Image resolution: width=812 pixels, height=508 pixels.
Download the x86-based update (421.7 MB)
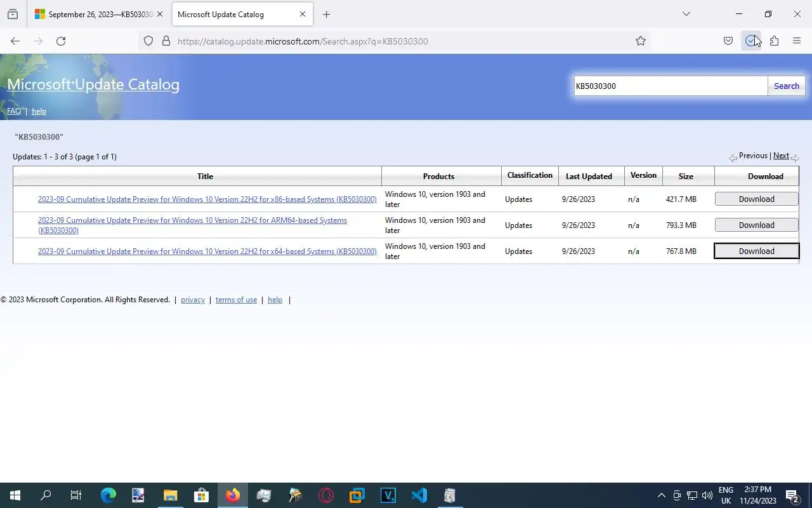(756, 199)
